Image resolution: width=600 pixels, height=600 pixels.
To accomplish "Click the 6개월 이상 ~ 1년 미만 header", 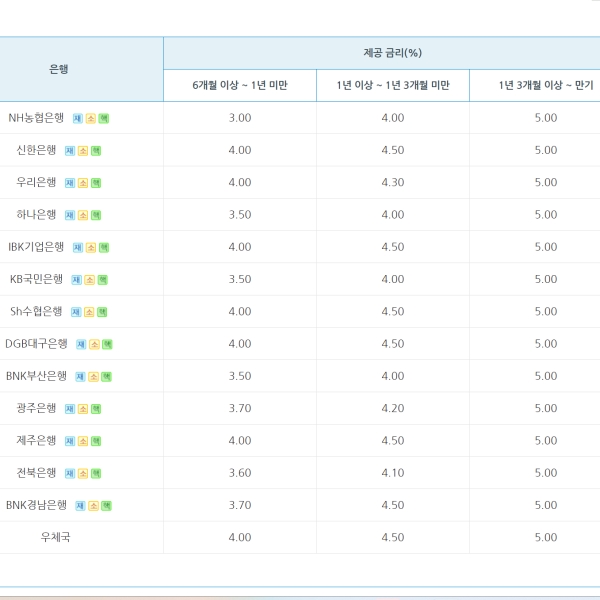I will pos(240,85).
